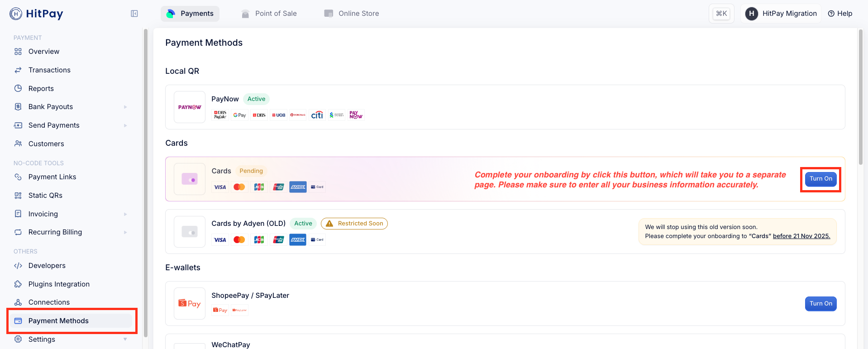Click the AMEX logo in Cards by Adyen row
The image size is (868, 349).
(298, 240)
